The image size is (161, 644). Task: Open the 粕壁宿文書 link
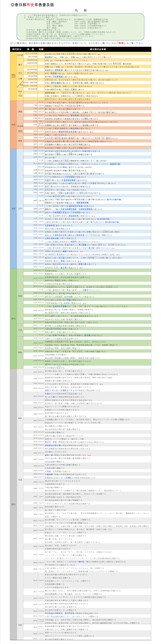(115, 164)
